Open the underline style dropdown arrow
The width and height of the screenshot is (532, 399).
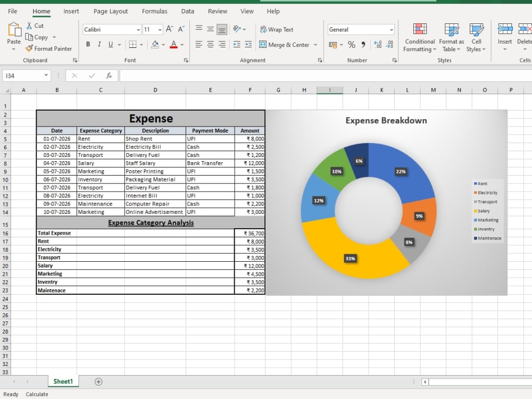pos(119,45)
